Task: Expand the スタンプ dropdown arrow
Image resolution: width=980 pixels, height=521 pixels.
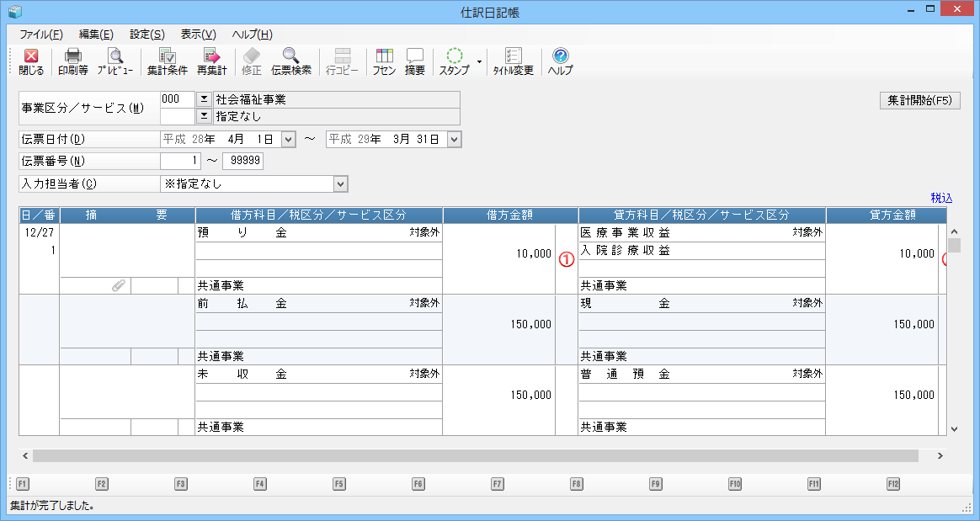Action: [479, 61]
